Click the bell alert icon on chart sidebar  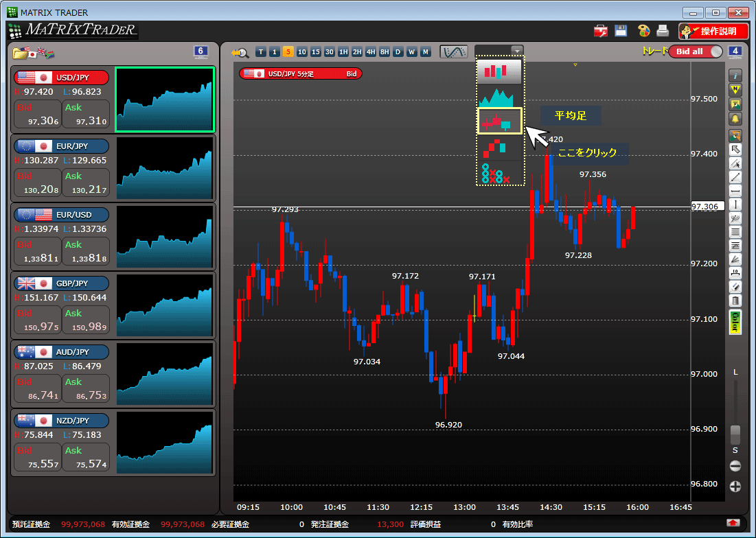pos(735,118)
